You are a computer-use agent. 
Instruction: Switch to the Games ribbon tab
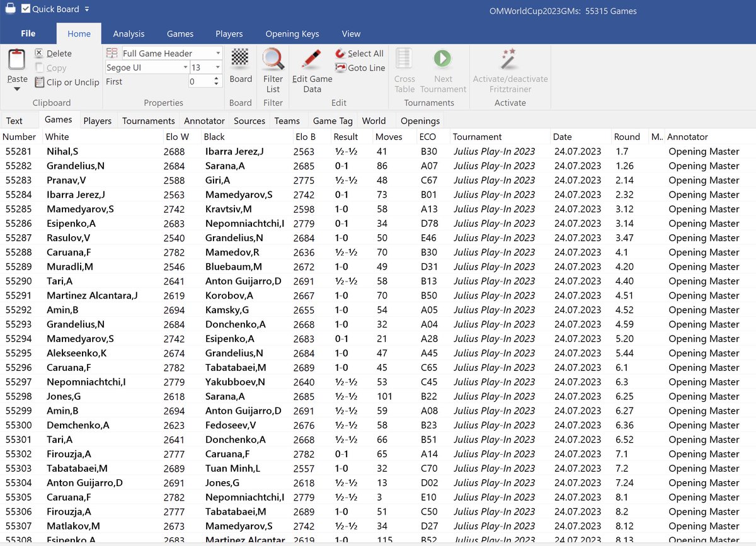(180, 34)
